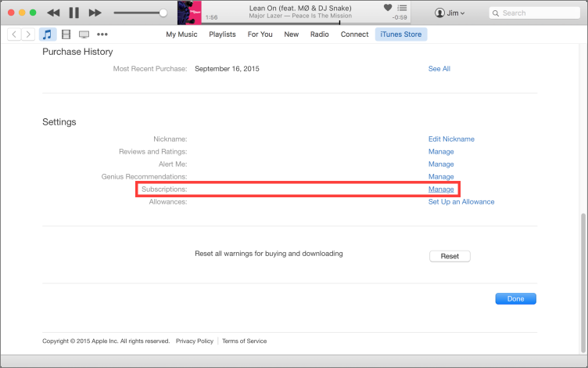Click the song title Lean On text
The width and height of the screenshot is (588, 368).
coord(300,8)
